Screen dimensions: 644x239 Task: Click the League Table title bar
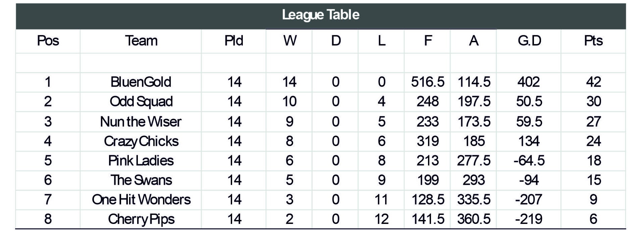coord(320,15)
